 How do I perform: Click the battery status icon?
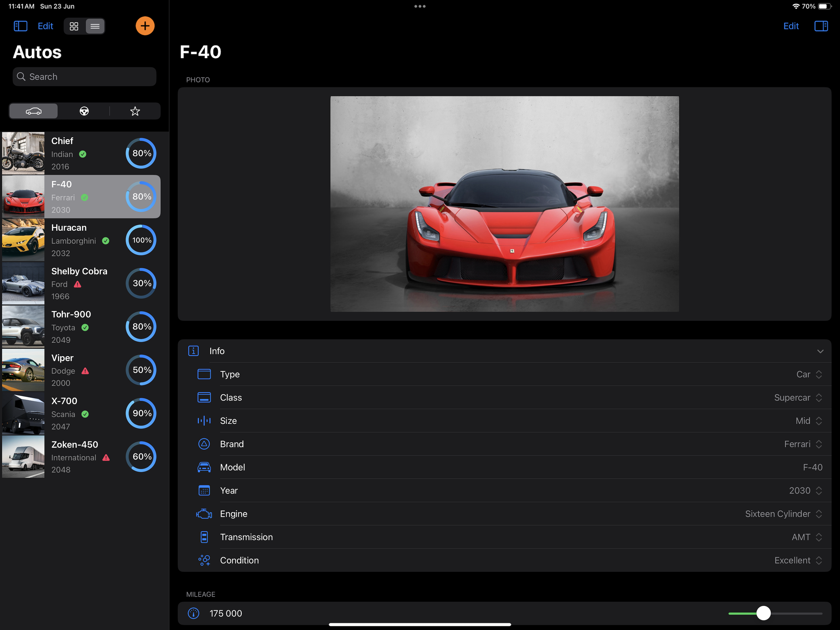(824, 6)
